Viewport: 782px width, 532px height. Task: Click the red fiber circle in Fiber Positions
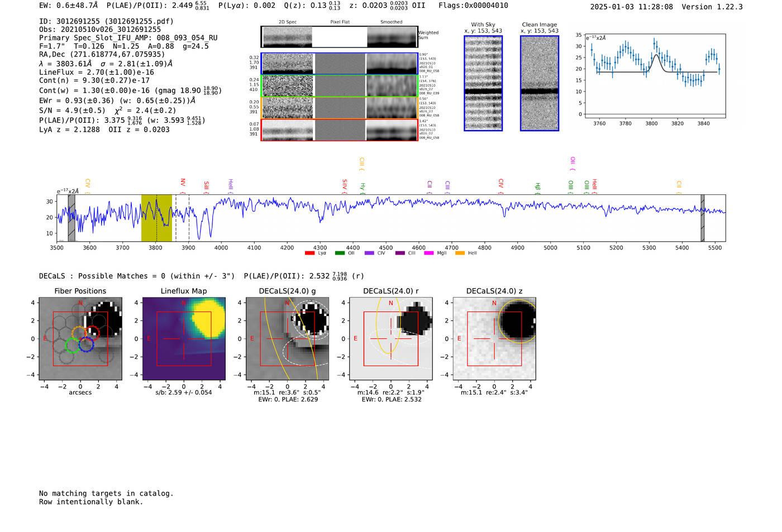(x=92, y=333)
